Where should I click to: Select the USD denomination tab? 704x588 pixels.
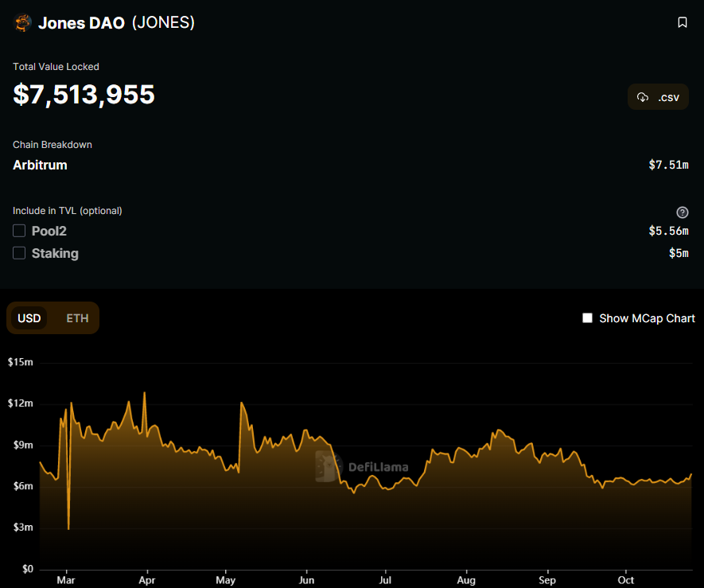tap(29, 318)
